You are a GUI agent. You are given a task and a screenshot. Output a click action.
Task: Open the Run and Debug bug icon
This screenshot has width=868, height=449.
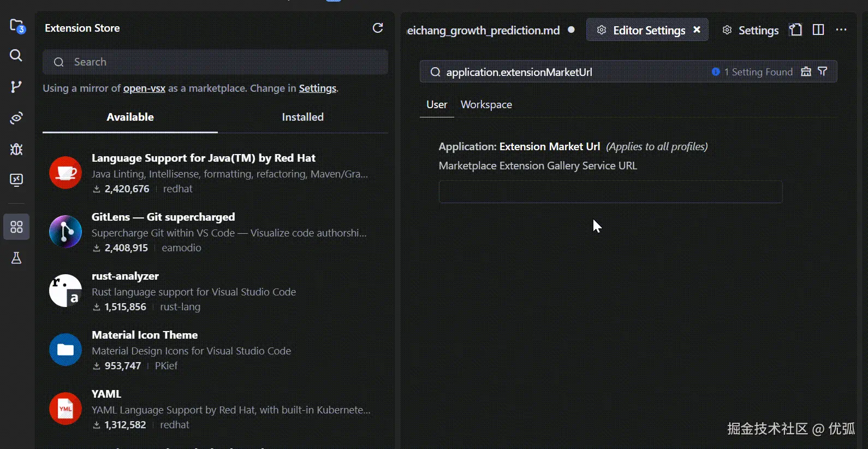coord(16,149)
